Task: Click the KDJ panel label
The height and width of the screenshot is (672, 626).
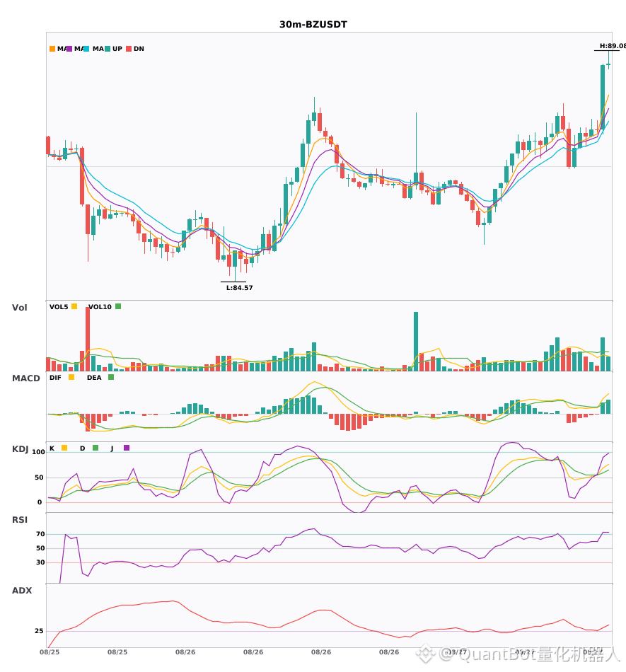Action: pyautogui.click(x=20, y=449)
